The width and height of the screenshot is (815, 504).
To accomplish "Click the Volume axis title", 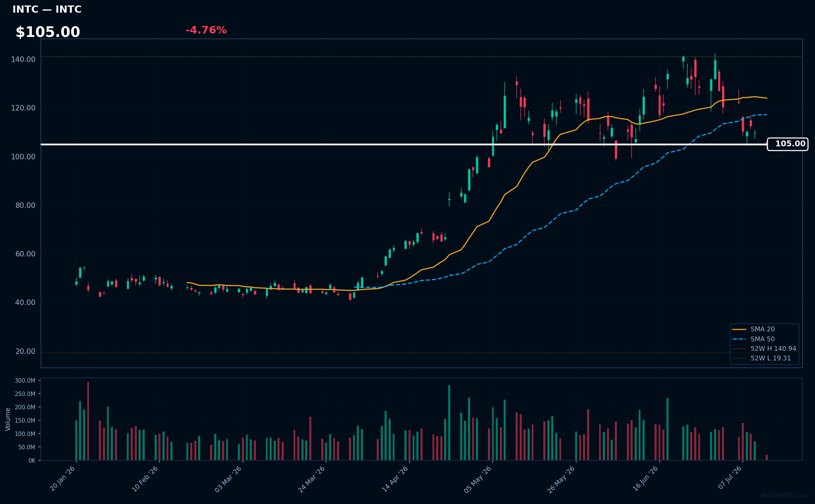I will click(x=8, y=419).
